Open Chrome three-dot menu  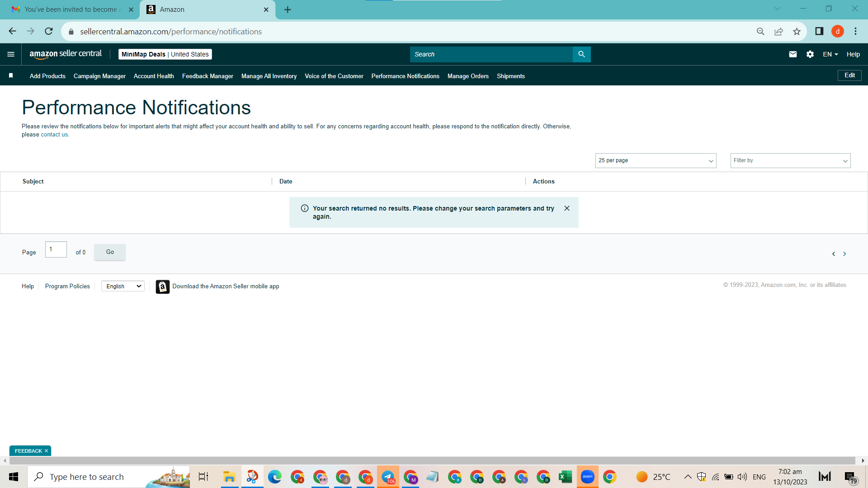pos(855,31)
